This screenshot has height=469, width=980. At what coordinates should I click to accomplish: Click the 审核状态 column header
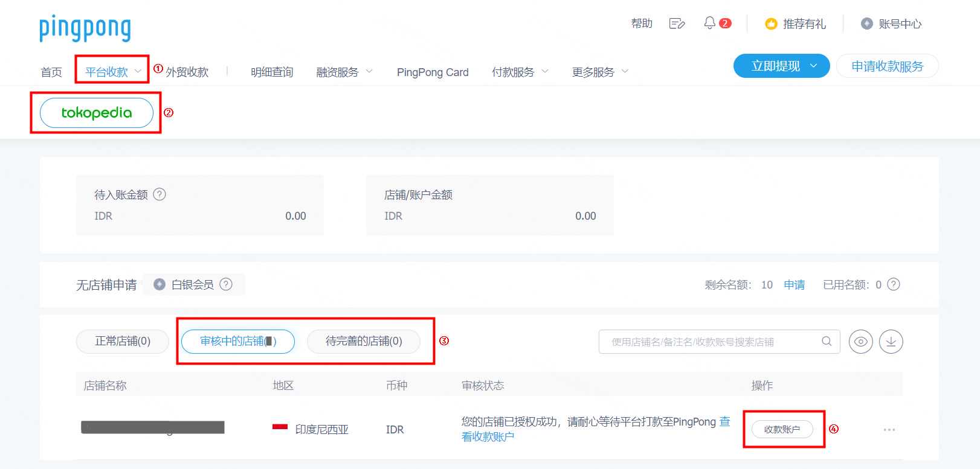tap(483, 385)
